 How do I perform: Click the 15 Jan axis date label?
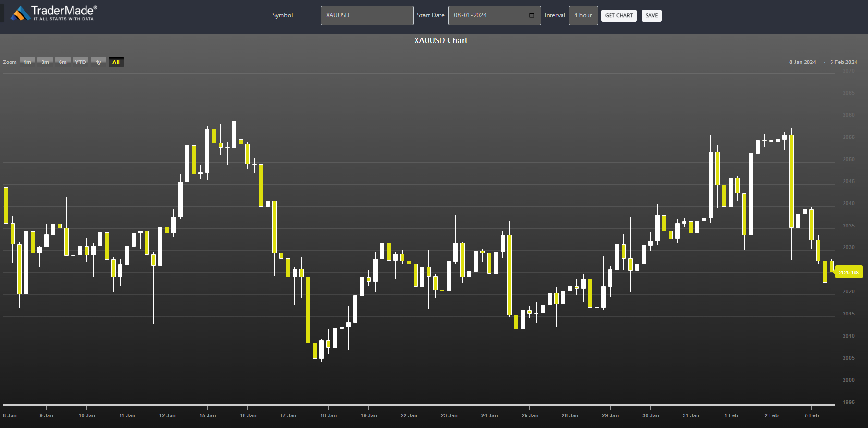click(208, 415)
